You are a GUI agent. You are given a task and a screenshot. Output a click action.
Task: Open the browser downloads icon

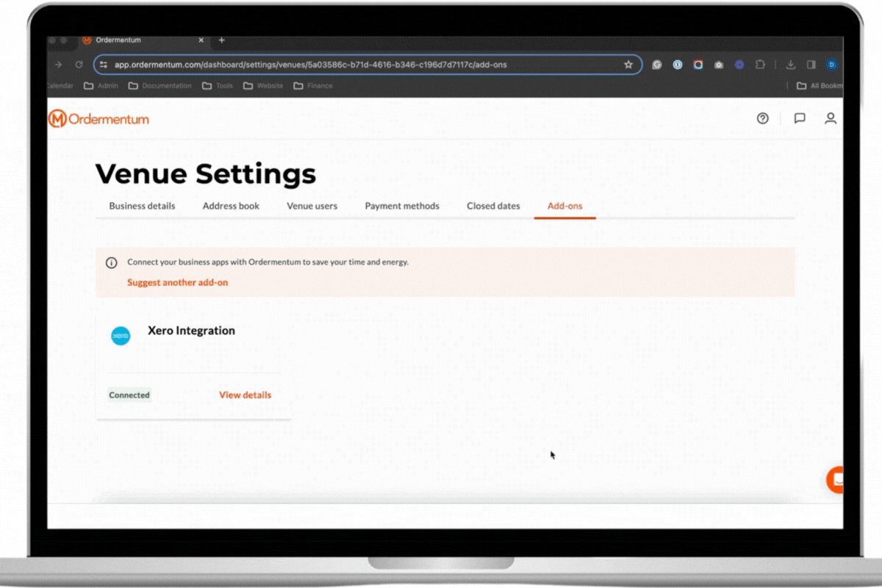point(791,65)
